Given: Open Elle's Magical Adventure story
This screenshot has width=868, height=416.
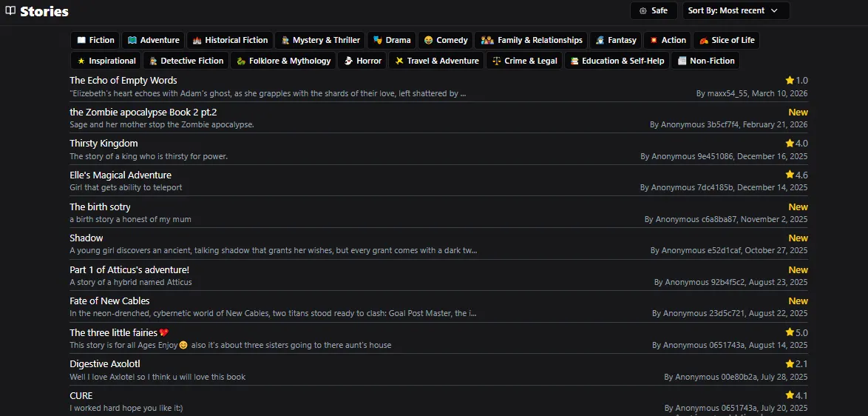Looking at the screenshot, I should 121,175.
